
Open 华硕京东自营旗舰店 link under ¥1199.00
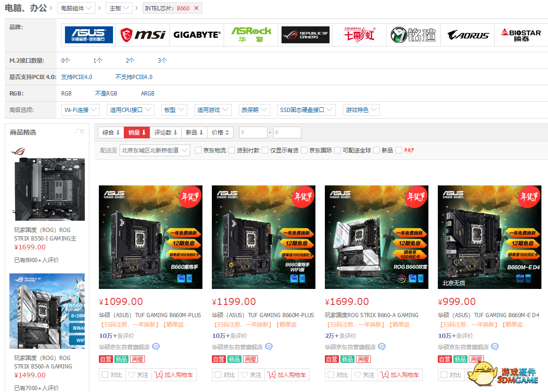237,347
